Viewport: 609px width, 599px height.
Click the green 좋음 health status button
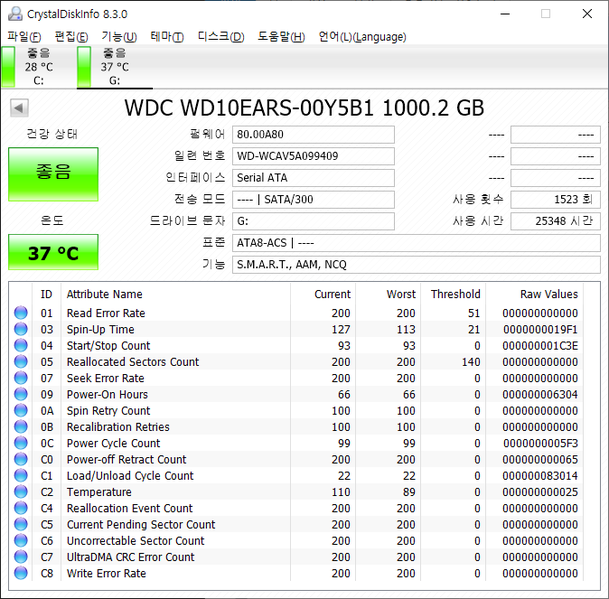pos(53,174)
